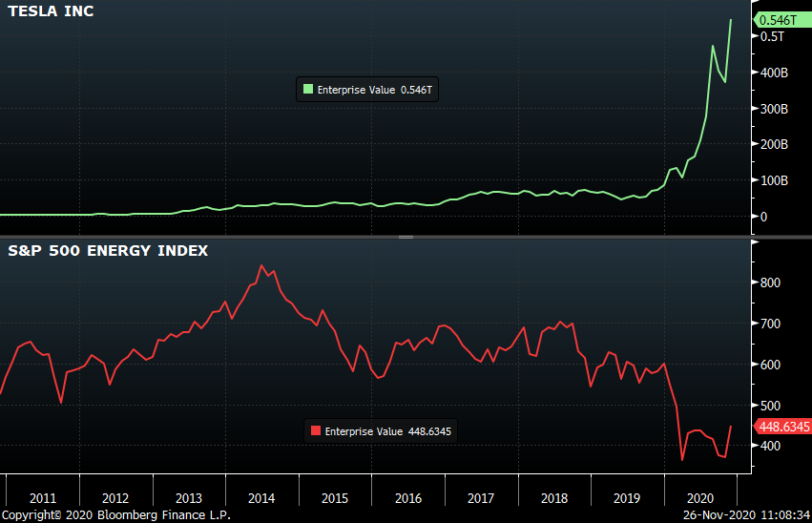This screenshot has width=812, height=523.
Task: Click the 500 tick on the Energy y-axis
Action: click(x=769, y=406)
